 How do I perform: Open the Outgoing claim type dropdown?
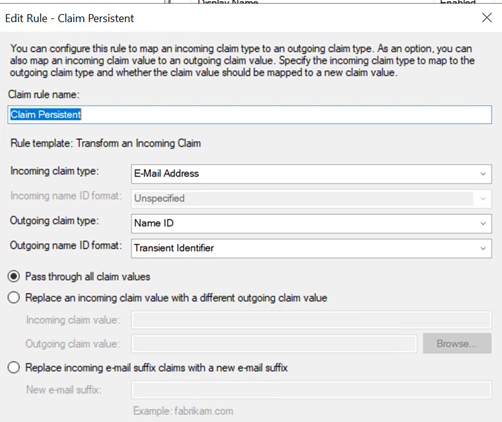(311, 223)
